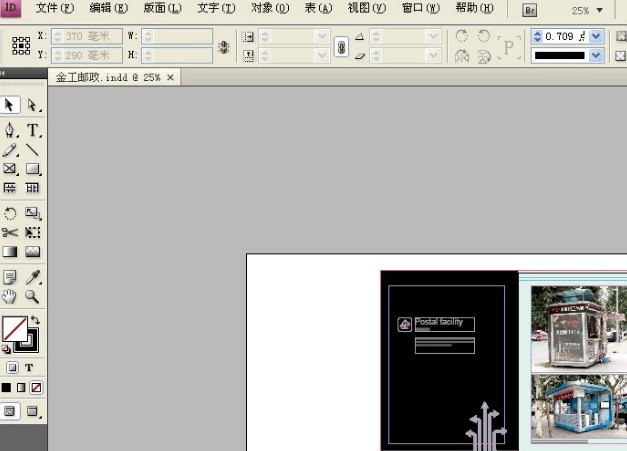The width and height of the screenshot is (627, 451).
Task: Open 文字(T) menu
Action: tap(216, 8)
